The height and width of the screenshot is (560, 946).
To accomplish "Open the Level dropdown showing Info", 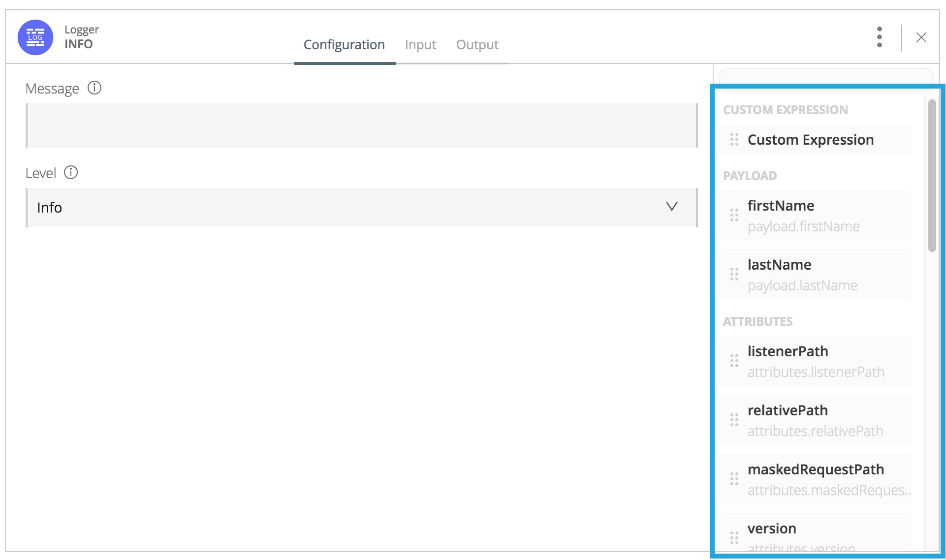I will [362, 208].
